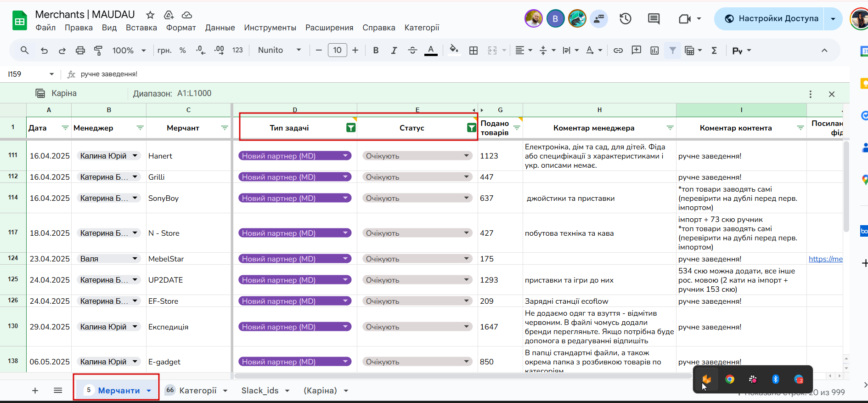The height and width of the screenshot is (403, 868).
Task: Open the all sheets list icon
Action: pyautogui.click(x=58, y=391)
